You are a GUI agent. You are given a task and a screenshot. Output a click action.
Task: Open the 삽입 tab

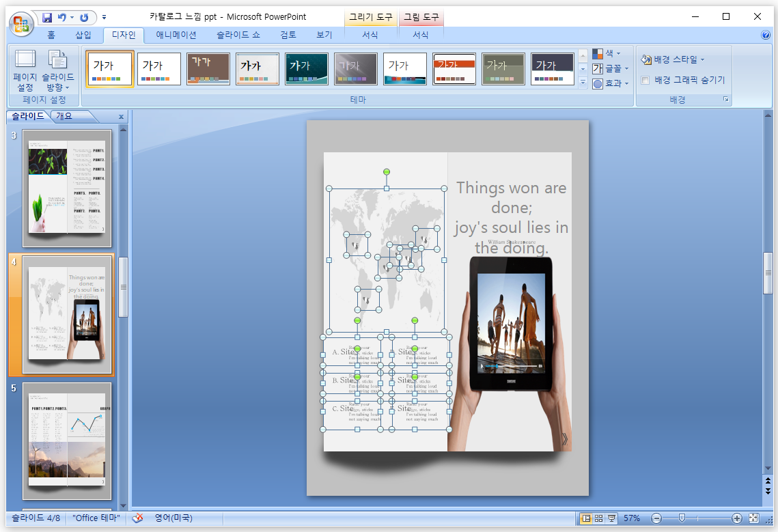click(x=83, y=35)
